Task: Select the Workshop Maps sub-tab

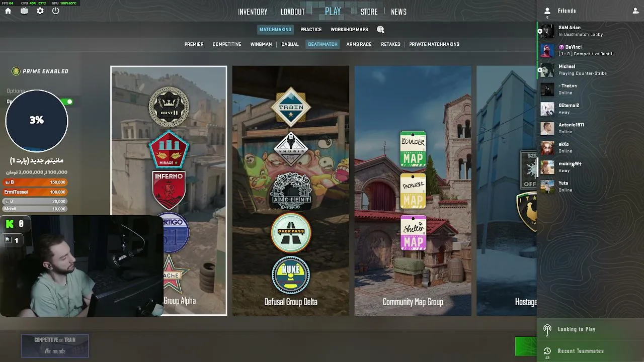Action: point(349,30)
